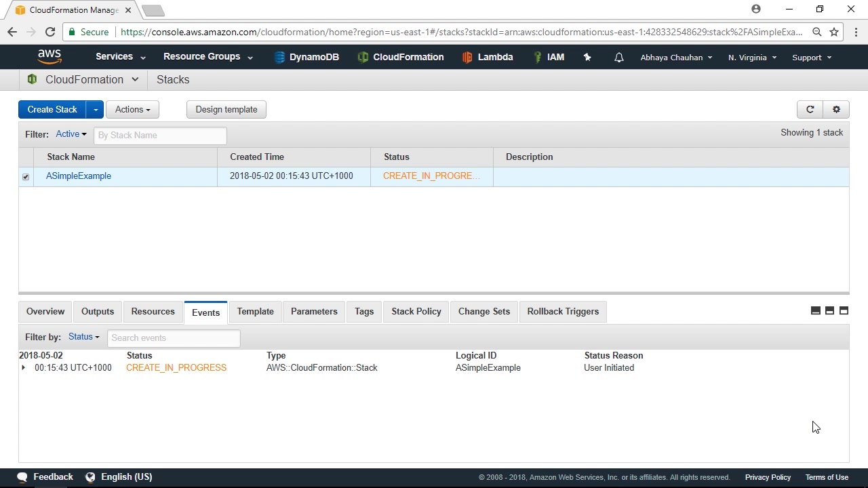This screenshot has height=488, width=868.
Task: Open the Support menu
Action: click(x=812, y=58)
